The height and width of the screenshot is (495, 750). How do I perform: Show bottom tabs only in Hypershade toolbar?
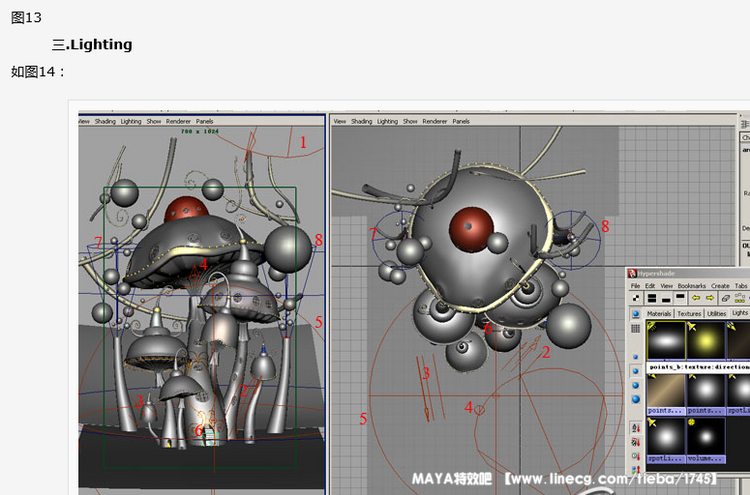pos(666,298)
